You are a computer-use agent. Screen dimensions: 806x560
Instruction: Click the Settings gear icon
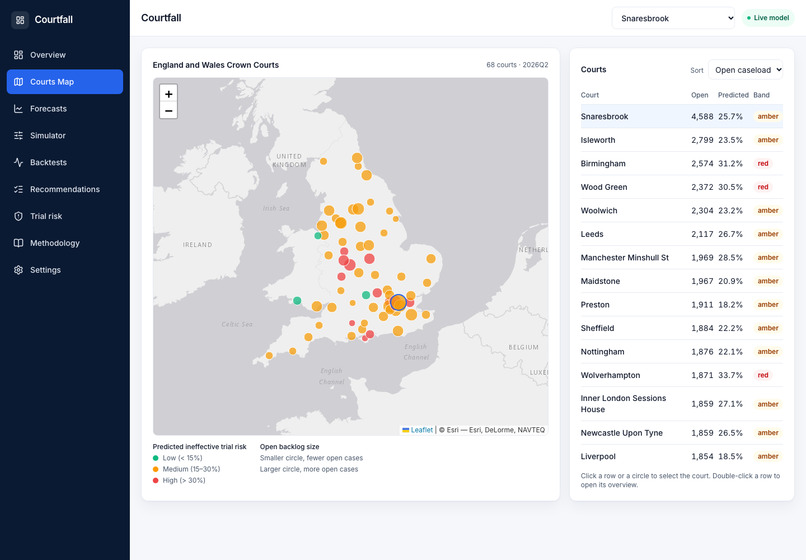[x=19, y=270]
